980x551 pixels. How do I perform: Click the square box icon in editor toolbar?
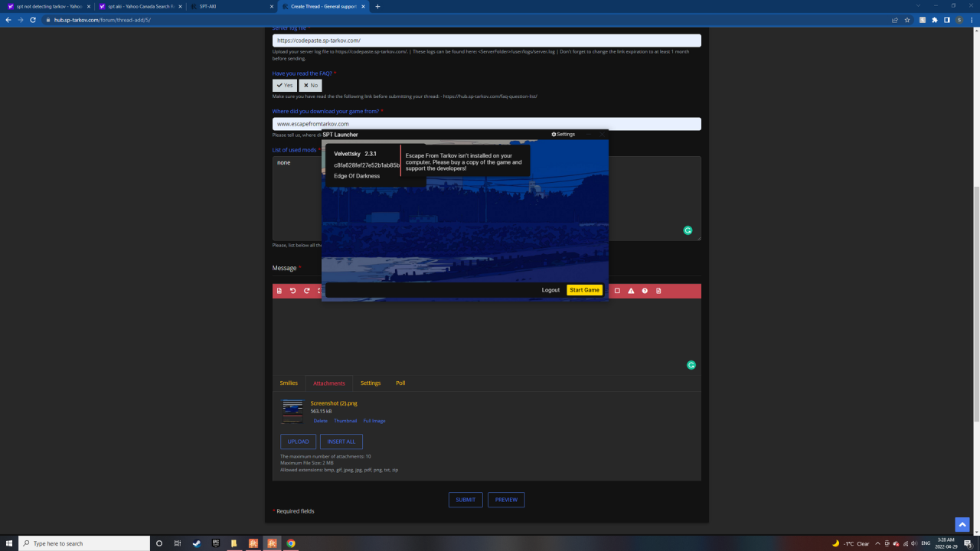pos(617,291)
